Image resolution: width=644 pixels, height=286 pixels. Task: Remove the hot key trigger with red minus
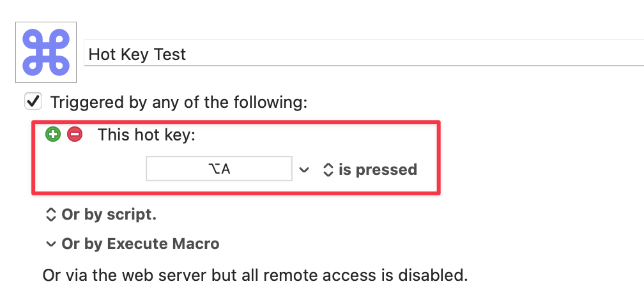75,134
